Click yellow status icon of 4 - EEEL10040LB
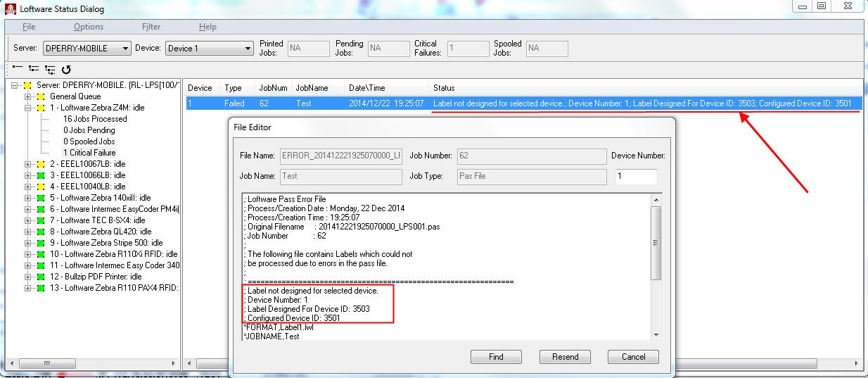 pos(40,187)
